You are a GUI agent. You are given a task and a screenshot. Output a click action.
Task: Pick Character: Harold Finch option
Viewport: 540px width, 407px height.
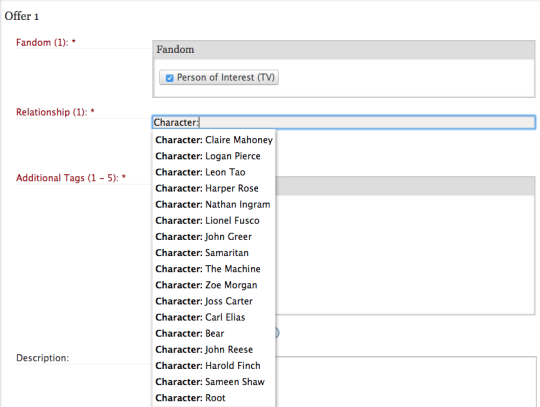pyautogui.click(x=214, y=366)
